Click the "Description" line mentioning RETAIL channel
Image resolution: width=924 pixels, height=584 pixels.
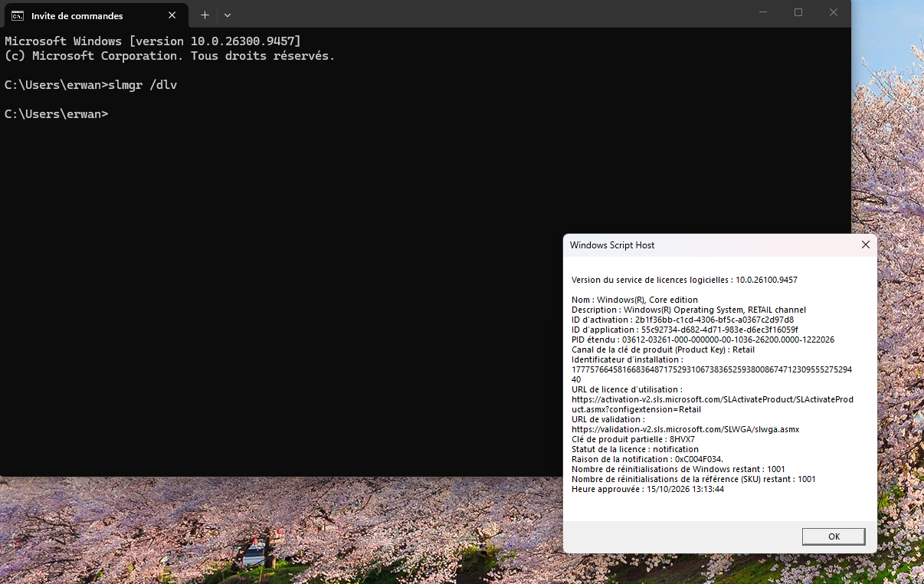tap(689, 310)
